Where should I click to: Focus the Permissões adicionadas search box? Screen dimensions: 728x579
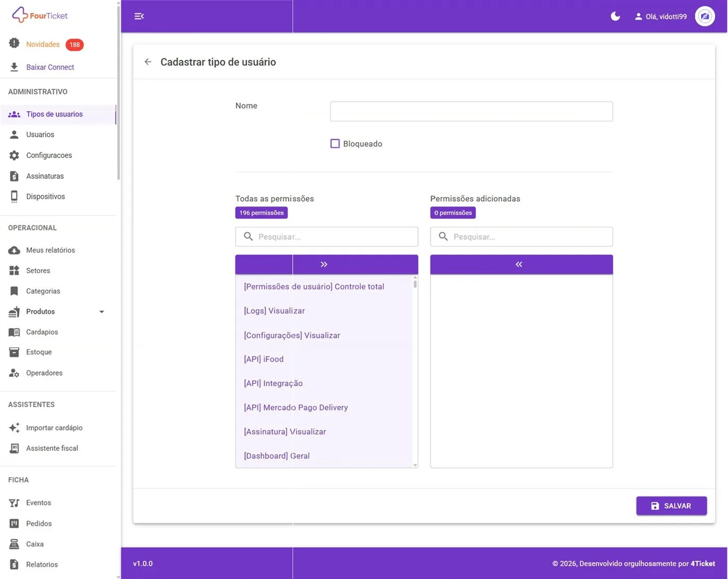pos(522,236)
